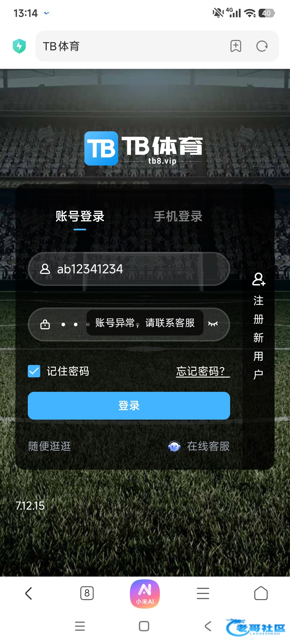Screen dimensions: 290x644
Task: Click the 随便逛逛 link
Action: (x=49, y=446)
